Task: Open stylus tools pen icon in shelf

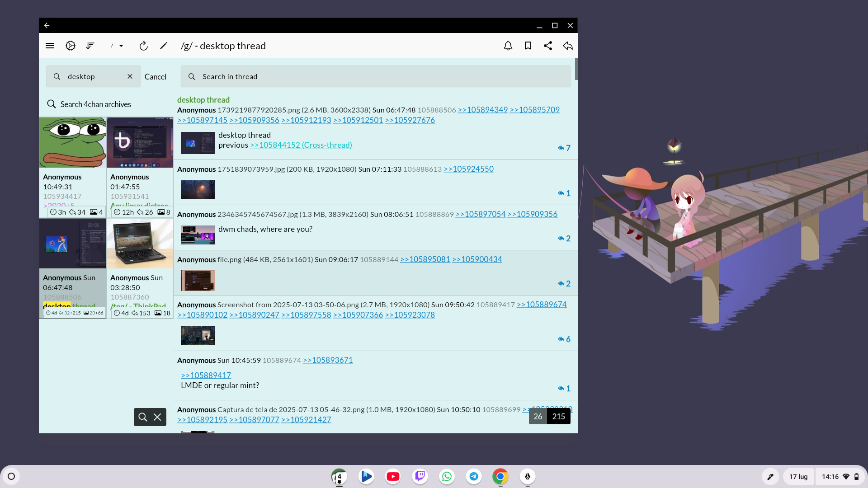Action: click(x=770, y=476)
